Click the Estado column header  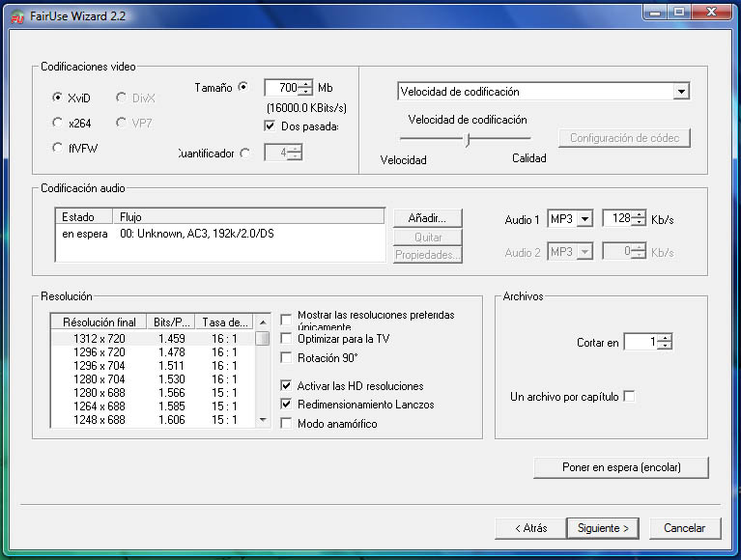[x=84, y=216]
